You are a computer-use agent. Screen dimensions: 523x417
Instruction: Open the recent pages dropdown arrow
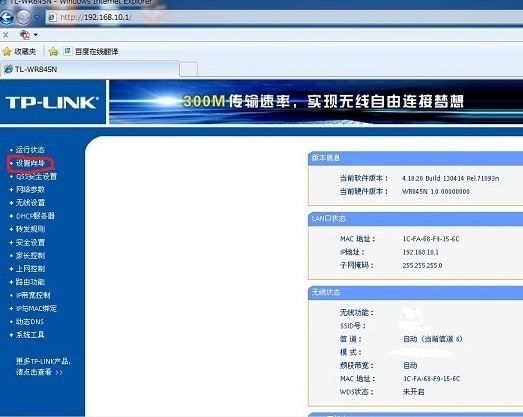coord(37,17)
